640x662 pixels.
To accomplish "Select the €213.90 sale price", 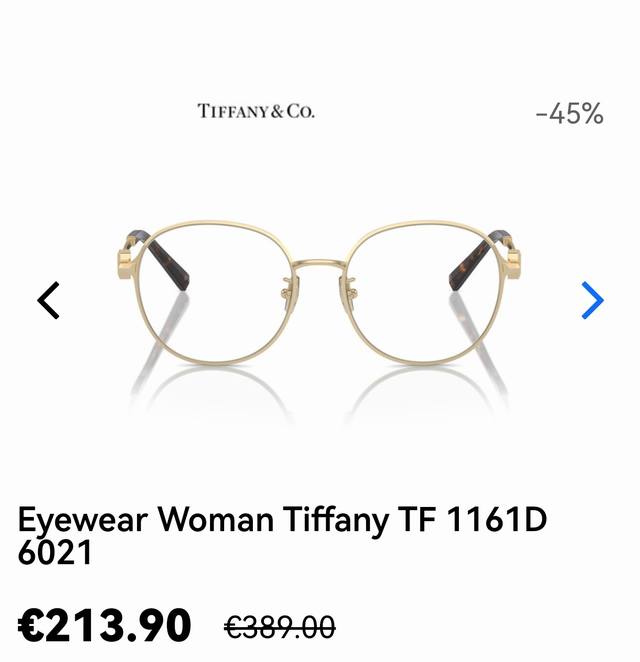I will tap(105, 625).
